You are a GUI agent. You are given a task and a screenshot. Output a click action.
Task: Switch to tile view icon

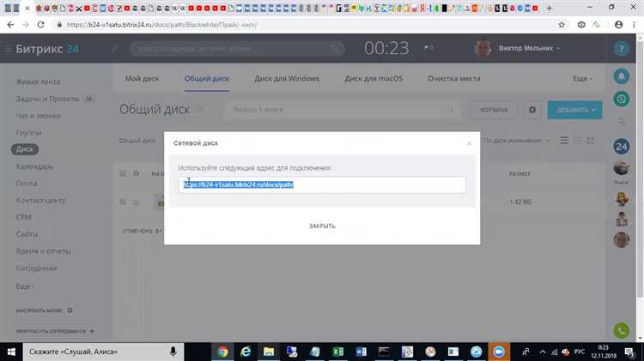click(x=591, y=141)
